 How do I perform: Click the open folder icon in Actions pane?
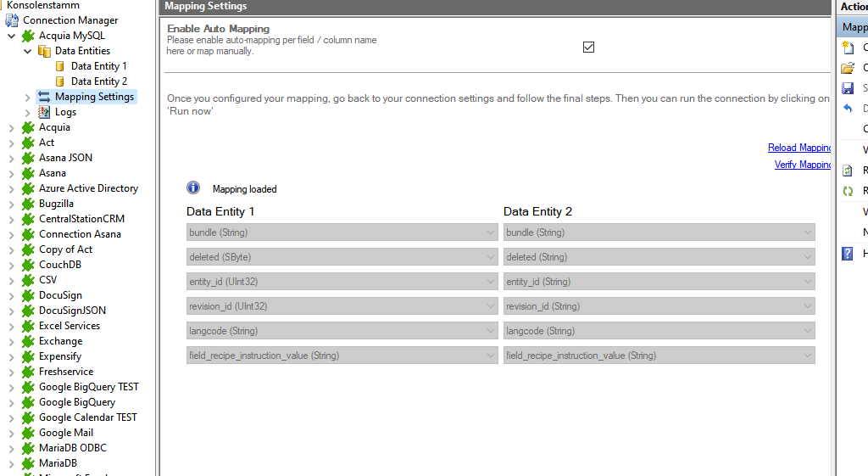pyautogui.click(x=847, y=68)
